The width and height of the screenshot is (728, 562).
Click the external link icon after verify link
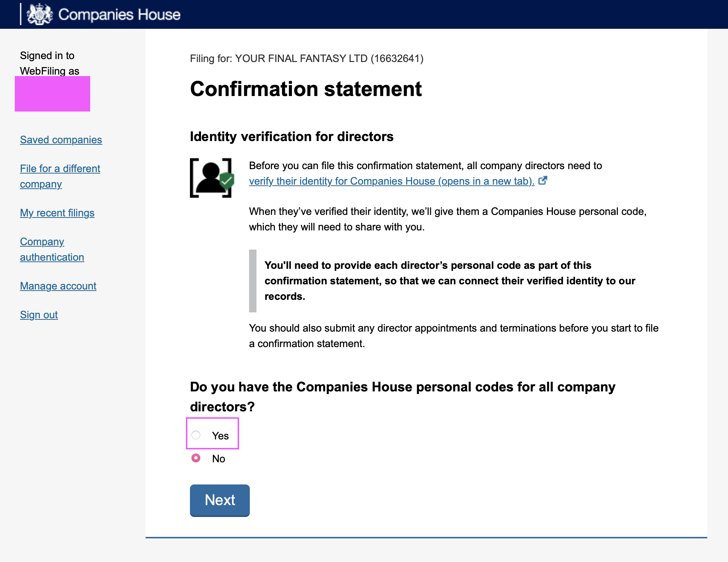pyautogui.click(x=542, y=181)
